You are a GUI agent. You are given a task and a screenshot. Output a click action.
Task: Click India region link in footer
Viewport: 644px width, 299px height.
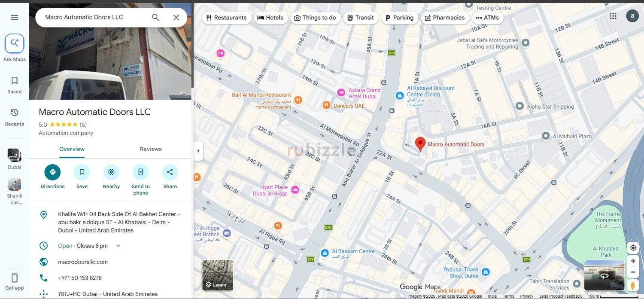492,296
